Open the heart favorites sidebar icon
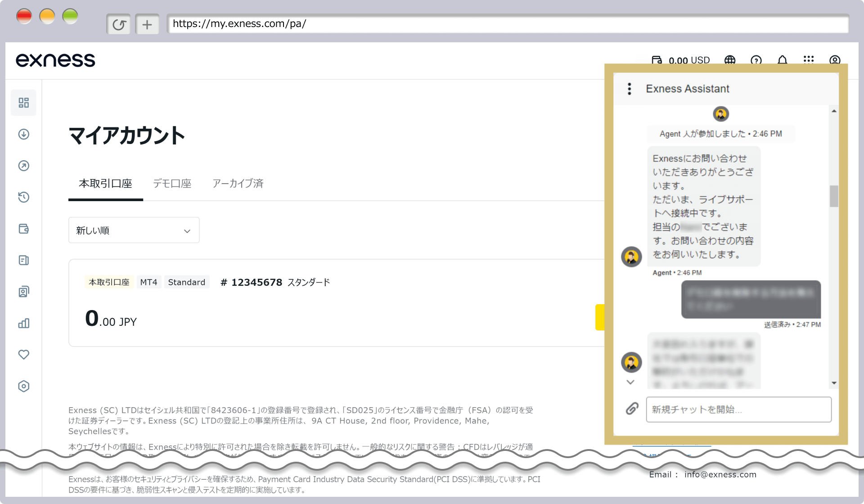864x504 pixels. tap(24, 355)
